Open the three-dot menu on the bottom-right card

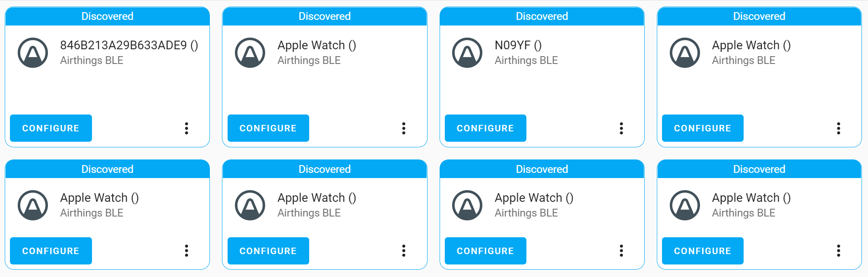(838, 251)
